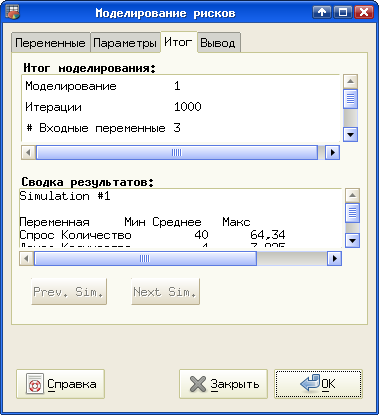Open the Переменные tab
The image size is (379, 415).
click(x=51, y=43)
